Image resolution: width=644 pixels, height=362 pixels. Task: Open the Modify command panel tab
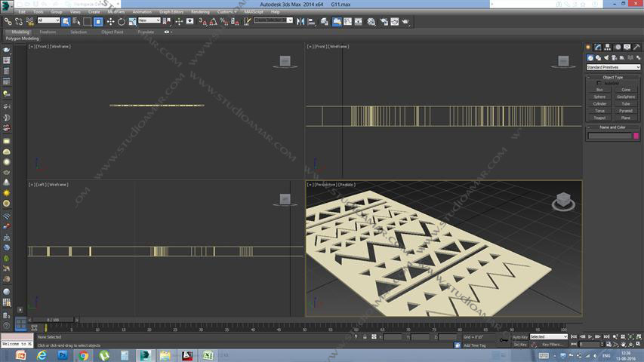point(597,48)
